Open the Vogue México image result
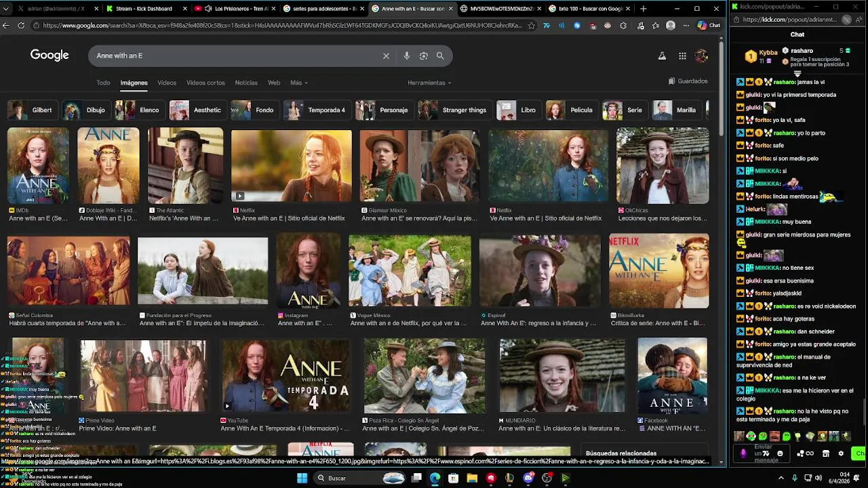Screen dimensions: 868x488 (410, 270)
